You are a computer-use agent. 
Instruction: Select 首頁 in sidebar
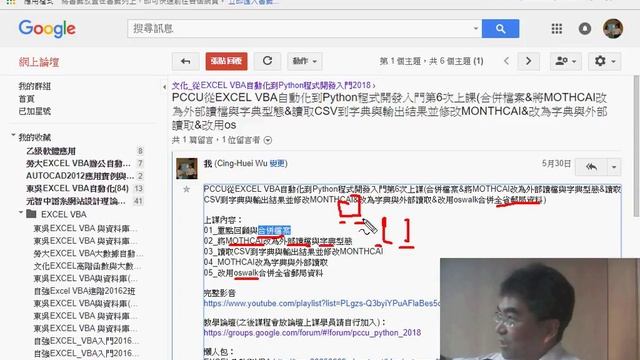pos(27,99)
